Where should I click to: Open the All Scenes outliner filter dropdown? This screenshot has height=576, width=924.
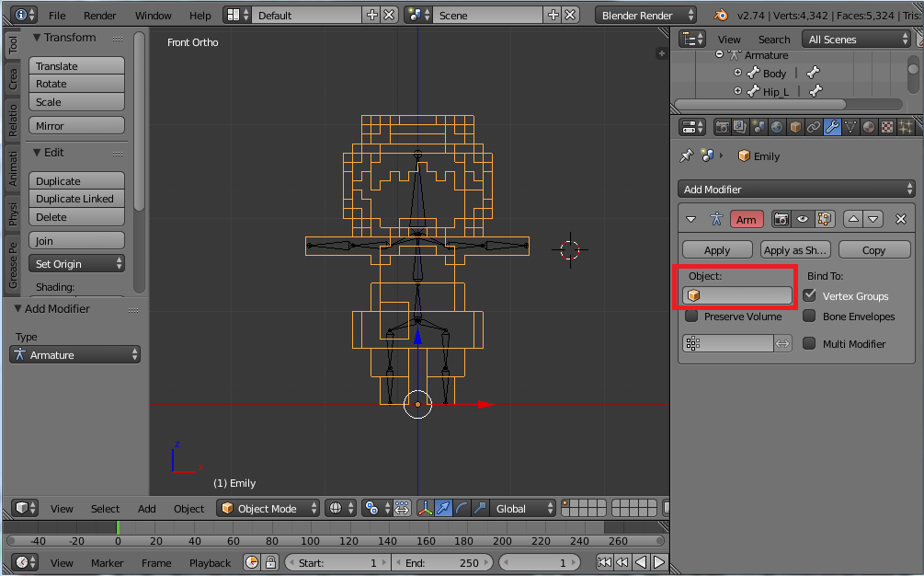point(857,39)
